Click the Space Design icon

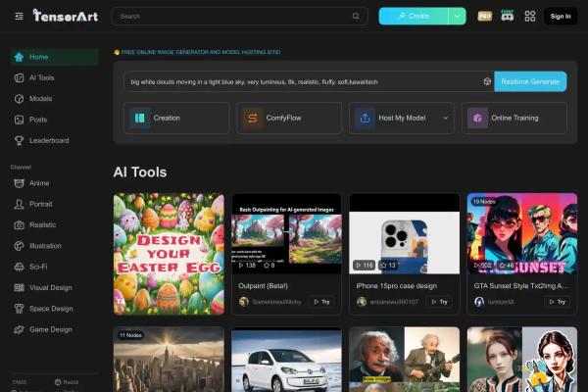19,309
